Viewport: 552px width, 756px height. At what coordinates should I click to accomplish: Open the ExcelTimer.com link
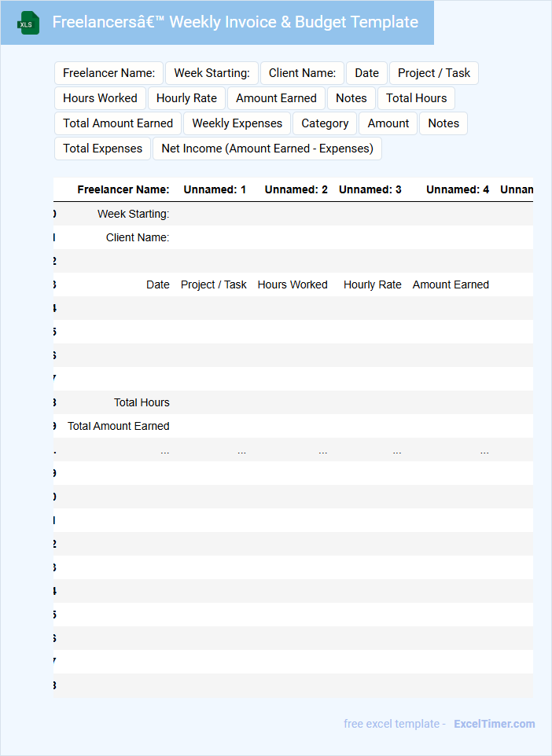pos(494,724)
